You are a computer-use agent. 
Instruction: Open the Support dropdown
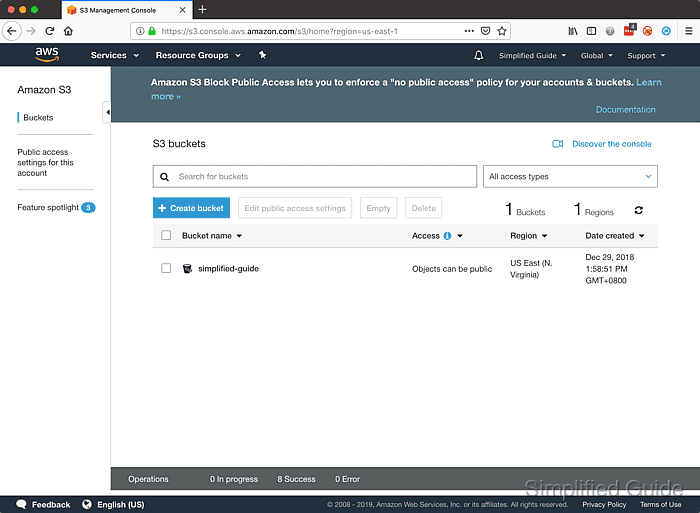[x=646, y=56]
